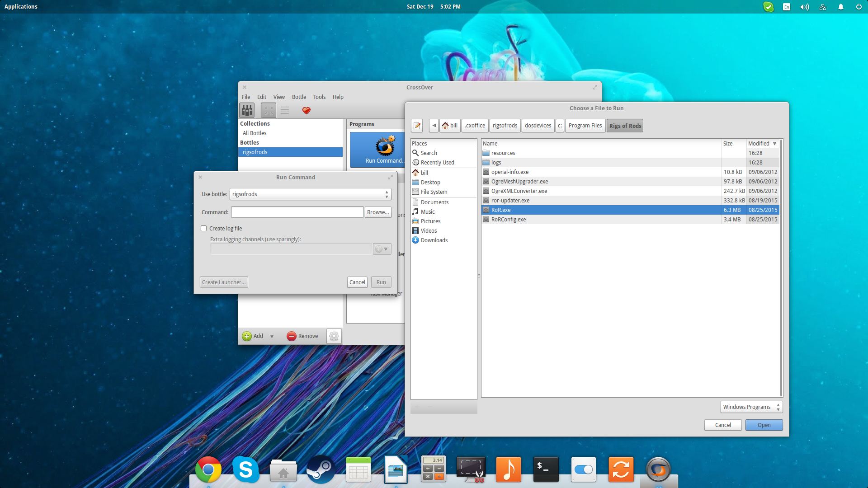
Task: Select RoRConfig.exe in file list
Action: [x=630, y=220]
